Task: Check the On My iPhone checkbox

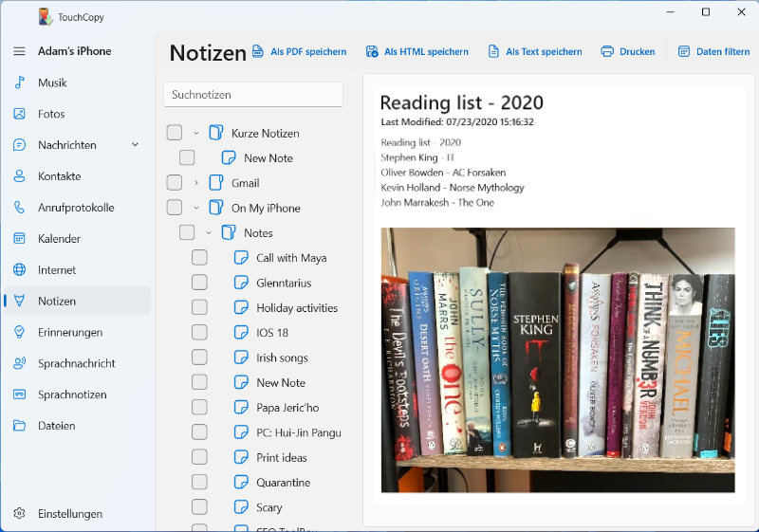Action: (x=175, y=208)
